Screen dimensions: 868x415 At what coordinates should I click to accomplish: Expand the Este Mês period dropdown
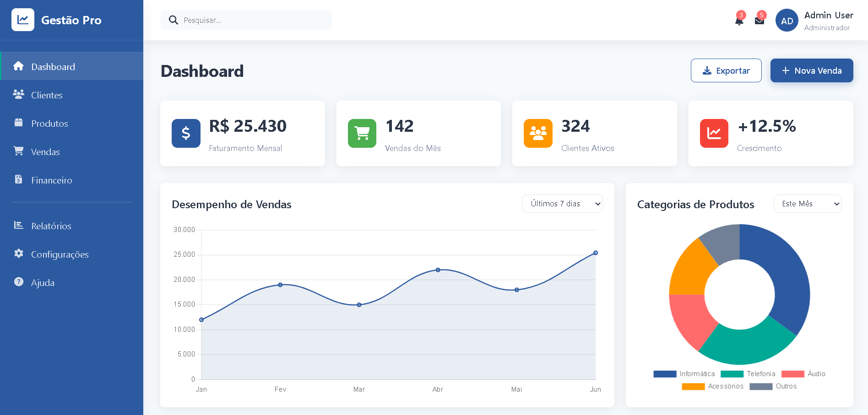pos(807,204)
